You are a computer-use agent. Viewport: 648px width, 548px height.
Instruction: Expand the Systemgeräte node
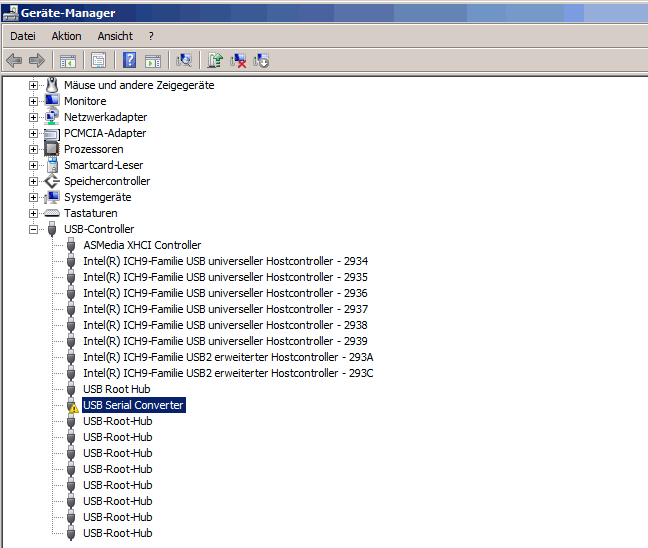tap(33, 197)
